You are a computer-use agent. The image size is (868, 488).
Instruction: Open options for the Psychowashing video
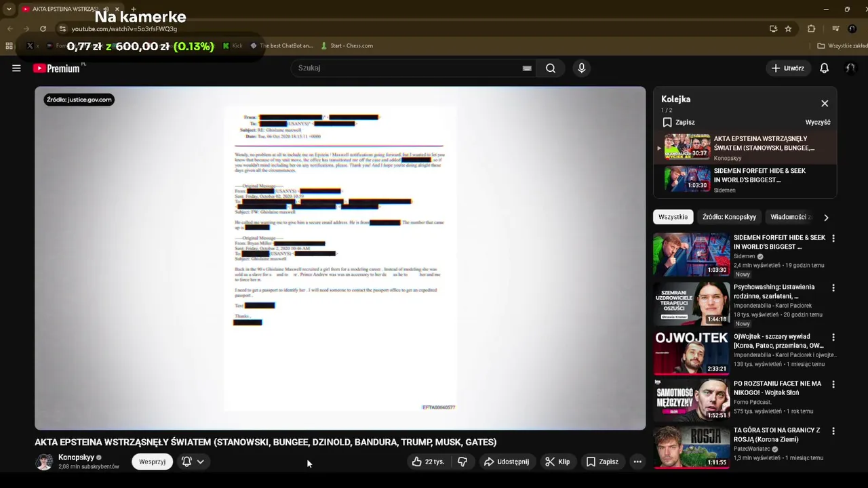pos(833,288)
